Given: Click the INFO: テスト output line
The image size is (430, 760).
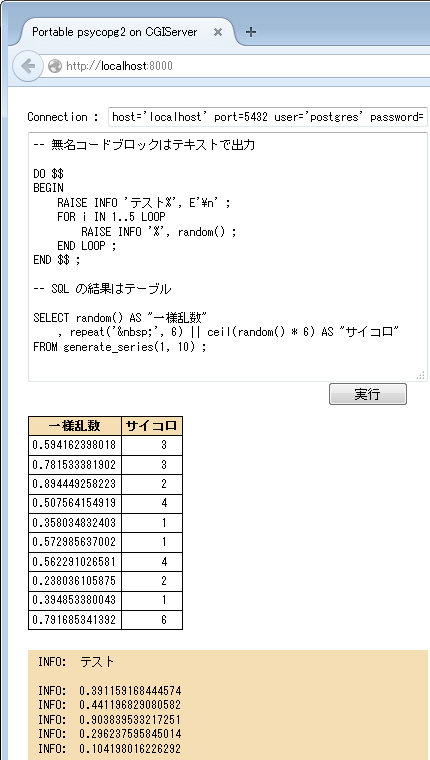Looking at the screenshot, I should point(77,662).
